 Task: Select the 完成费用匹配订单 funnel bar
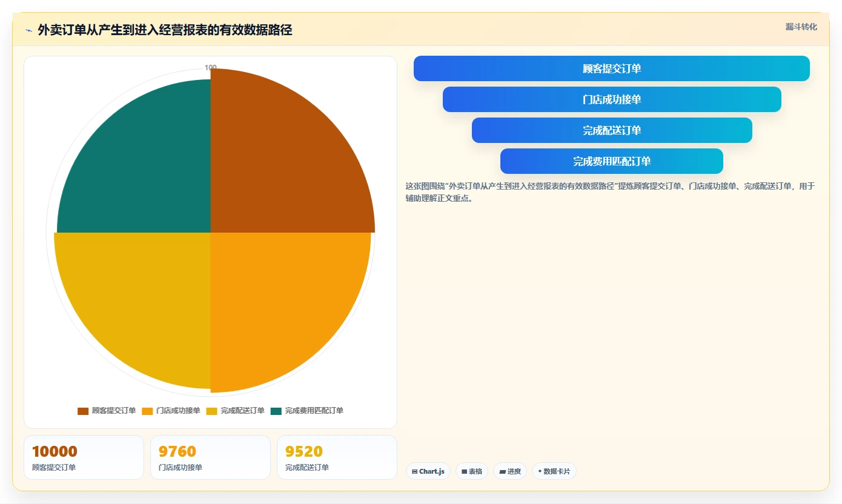[612, 161]
